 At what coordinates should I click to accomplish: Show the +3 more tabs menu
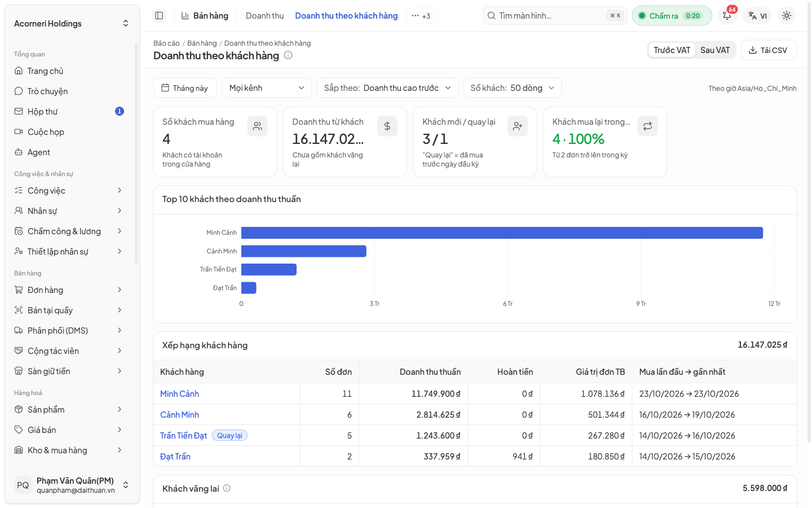click(421, 16)
